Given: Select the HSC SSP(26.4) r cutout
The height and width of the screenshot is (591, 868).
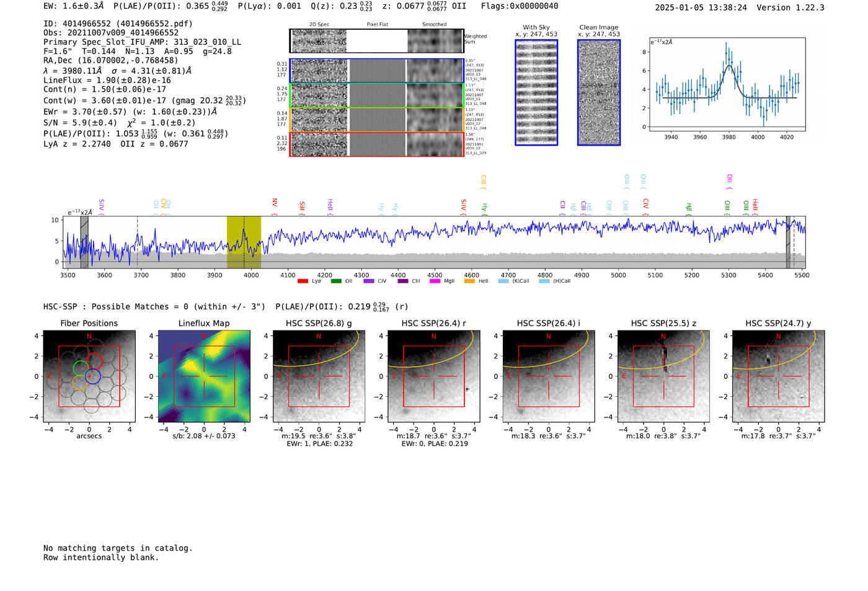Looking at the screenshot, I should pos(434,376).
